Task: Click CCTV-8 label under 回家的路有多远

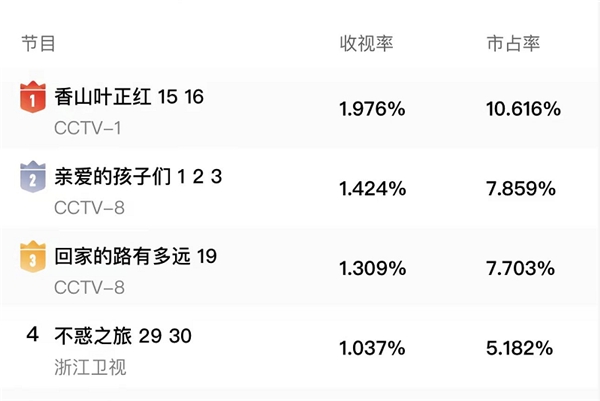Action: pos(90,288)
